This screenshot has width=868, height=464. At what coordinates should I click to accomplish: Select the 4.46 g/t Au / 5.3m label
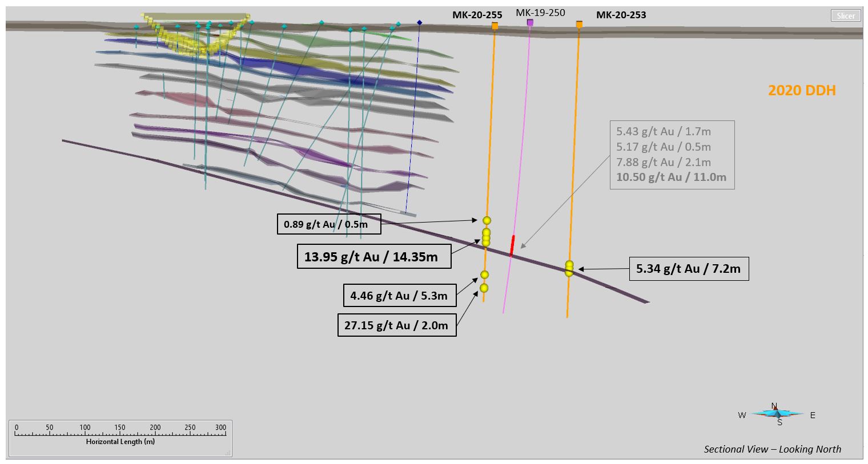pos(399,295)
